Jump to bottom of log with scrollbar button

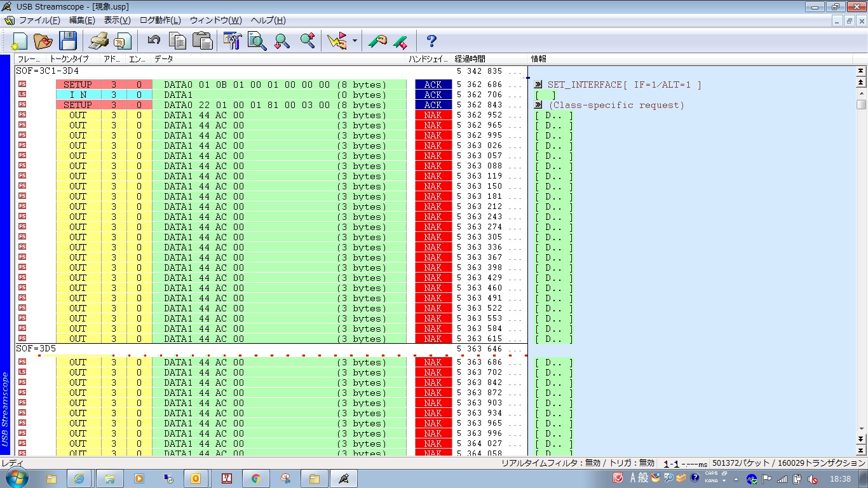coord(862,450)
